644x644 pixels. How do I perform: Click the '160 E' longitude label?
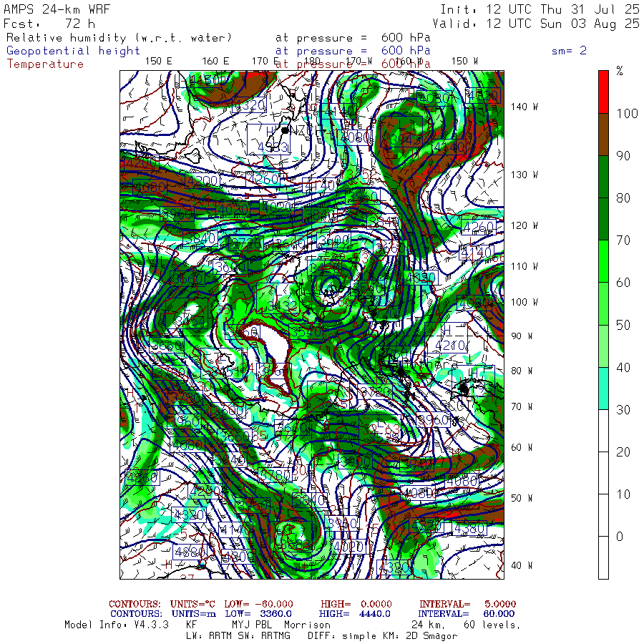coord(215,62)
